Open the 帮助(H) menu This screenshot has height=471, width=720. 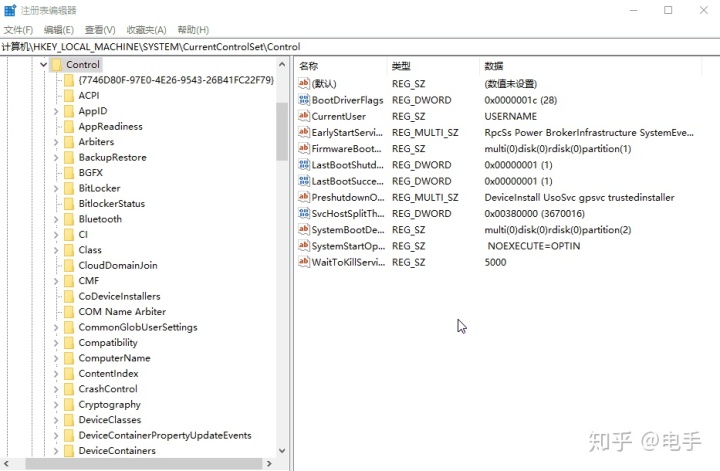193,30
